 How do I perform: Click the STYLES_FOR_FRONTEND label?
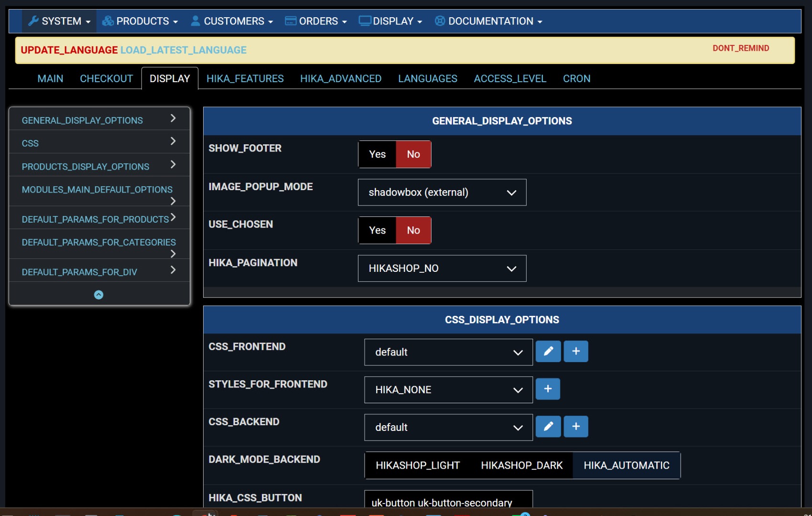[268, 385]
